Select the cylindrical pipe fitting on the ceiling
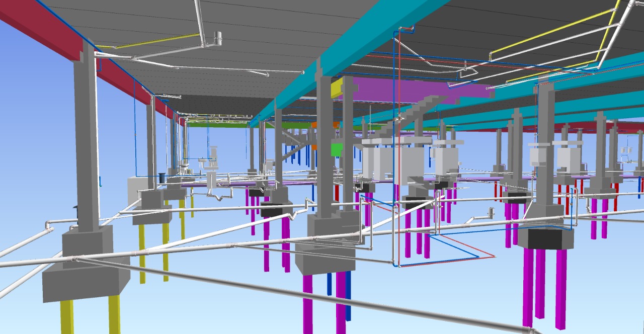 click(218, 37)
